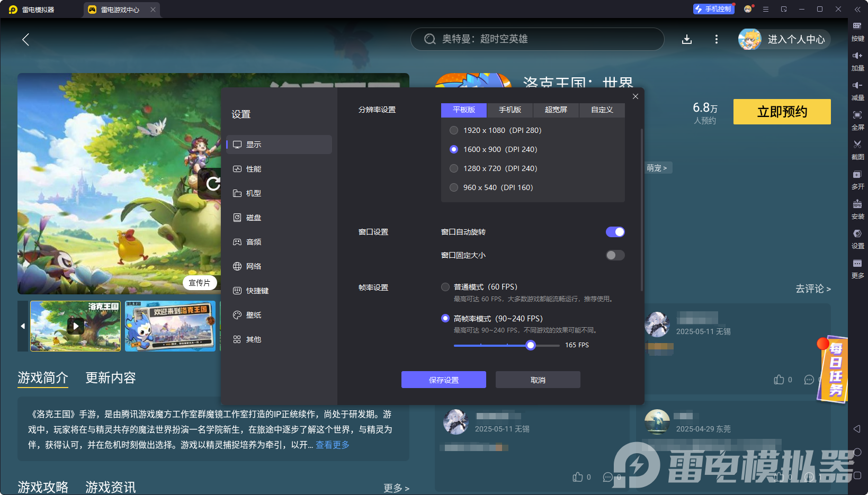Click the 立即预约 reservation button
Image resolution: width=868 pixels, height=495 pixels.
[782, 112]
